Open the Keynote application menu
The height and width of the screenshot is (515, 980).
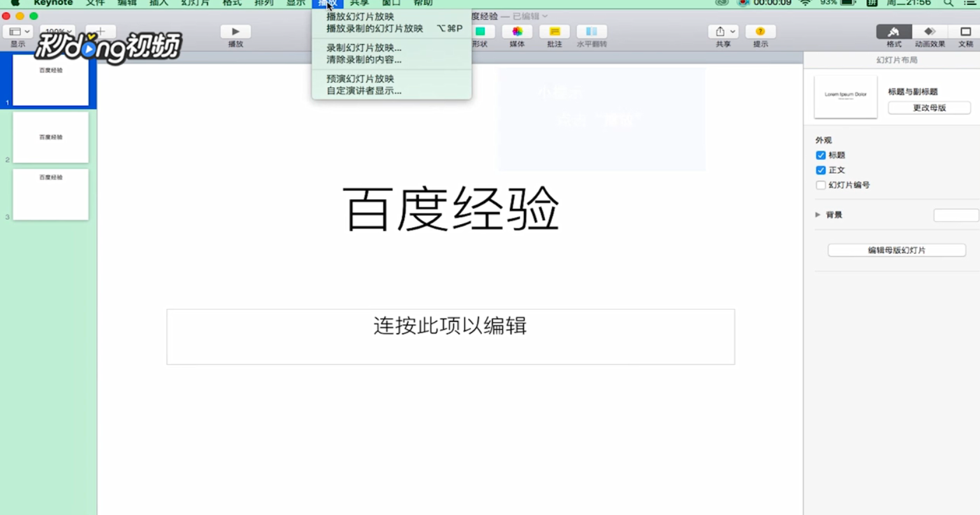click(53, 3)
